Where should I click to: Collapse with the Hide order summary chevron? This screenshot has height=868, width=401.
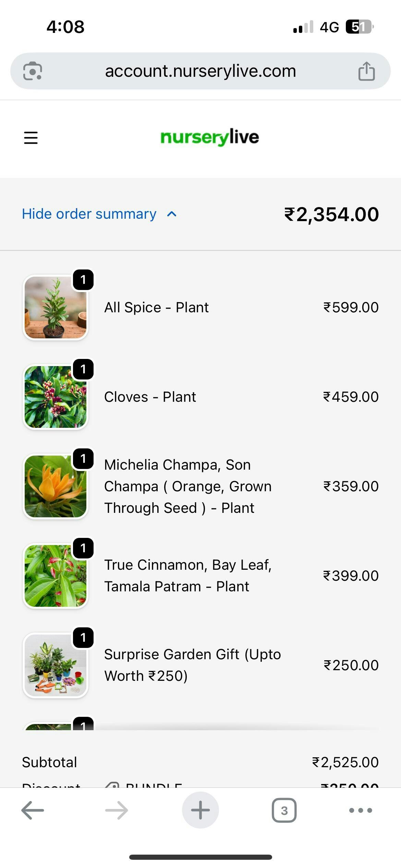coord(172,214)
